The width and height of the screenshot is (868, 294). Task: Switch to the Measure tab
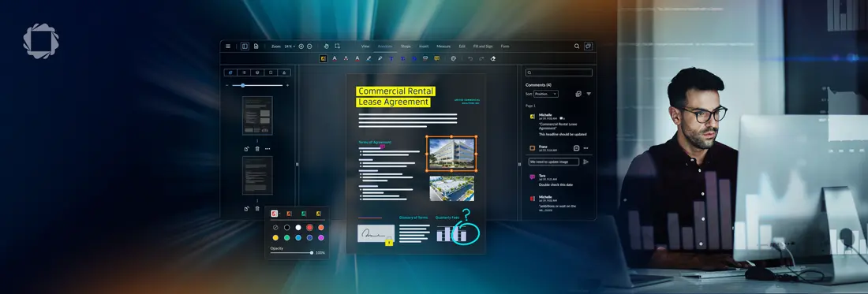coord(443,47)
